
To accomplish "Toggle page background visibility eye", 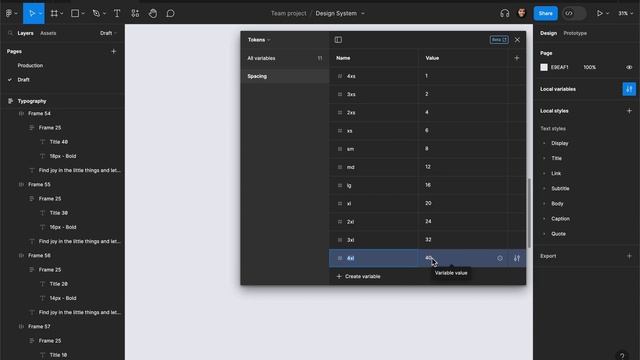I will [x=629, y=67].
